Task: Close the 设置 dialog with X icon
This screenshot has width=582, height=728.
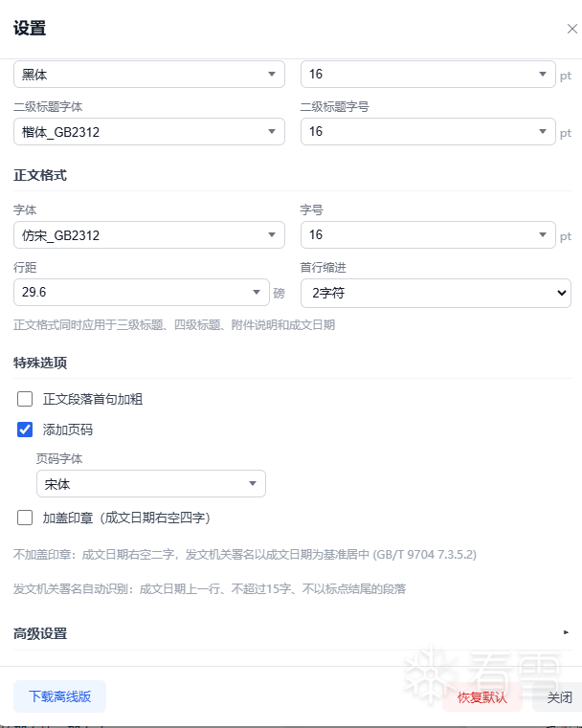Action: [571, 29]
